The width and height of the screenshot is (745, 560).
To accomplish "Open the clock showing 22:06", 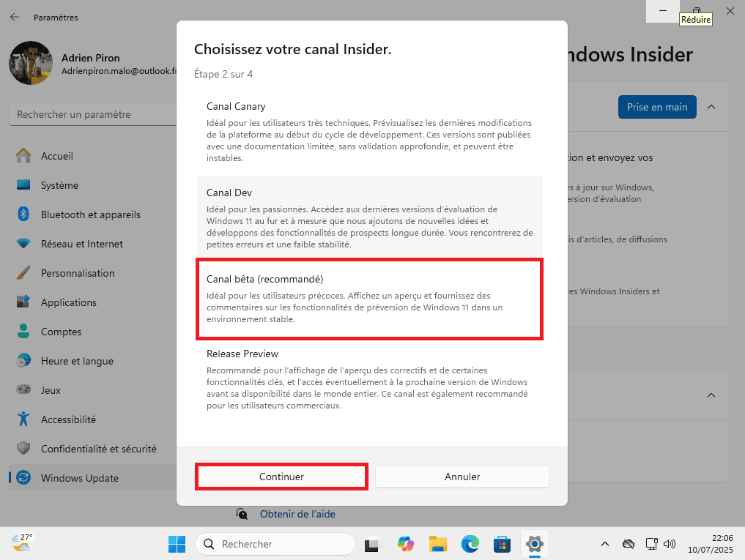I will pyautogui.click(x=711, y=544).
